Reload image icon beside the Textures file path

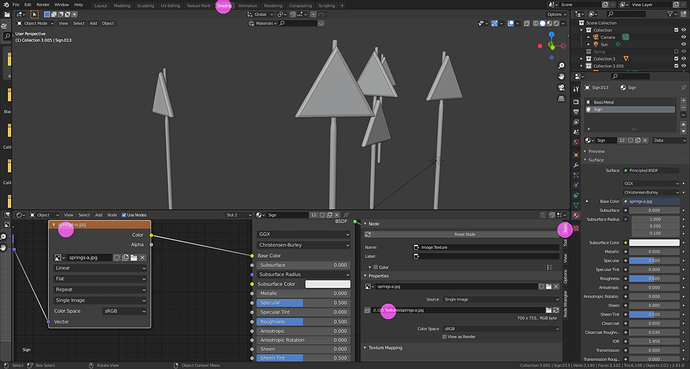(x=556, y=310)
